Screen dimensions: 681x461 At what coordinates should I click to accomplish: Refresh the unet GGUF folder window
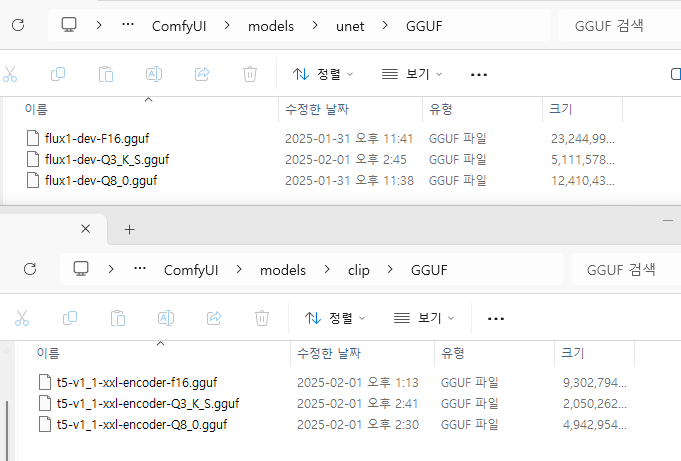tap(18, 25)
